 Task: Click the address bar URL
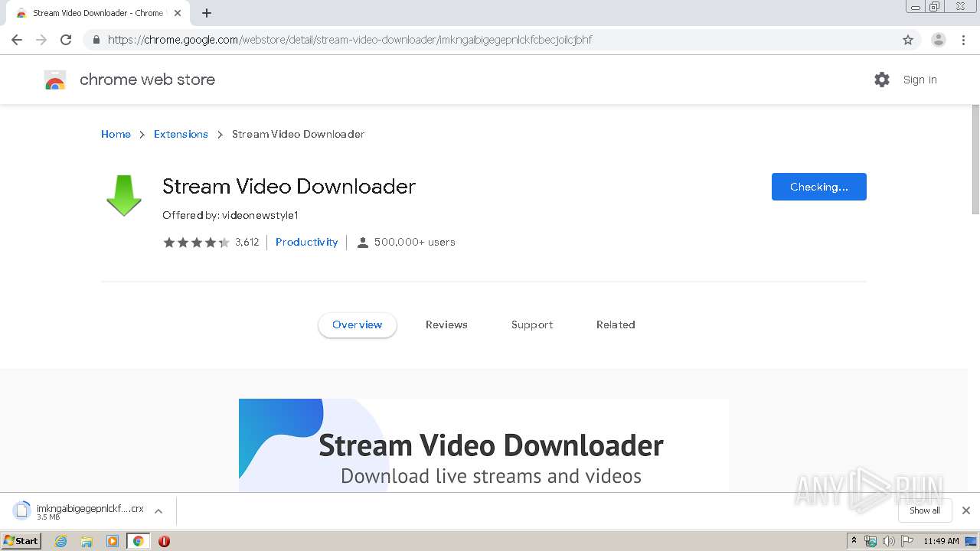(350, 40)
